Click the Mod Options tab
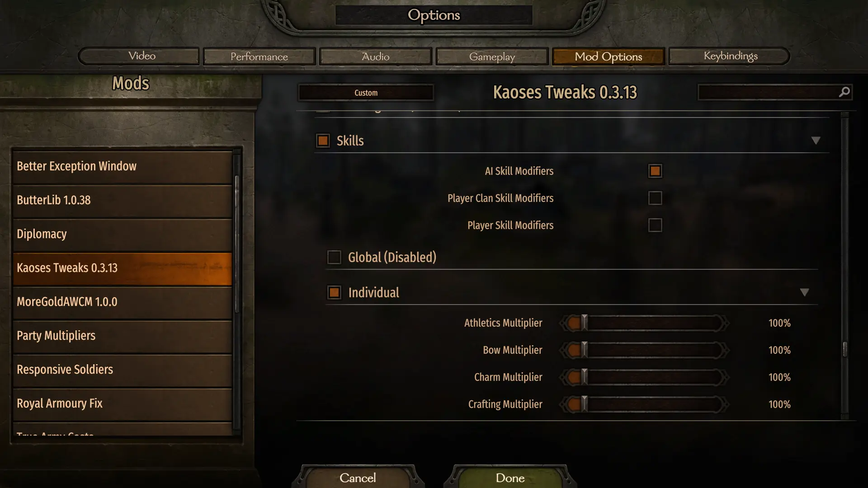 [608, 56]
